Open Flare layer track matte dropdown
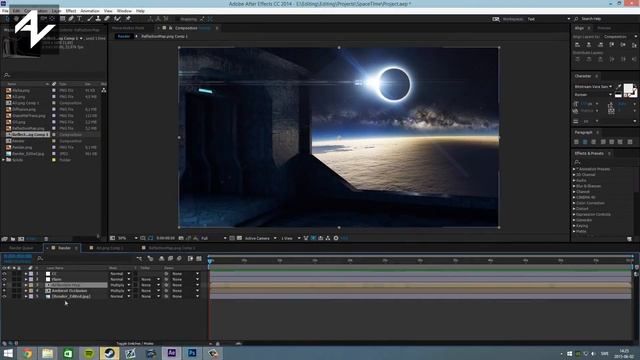 tap(150, 280)
